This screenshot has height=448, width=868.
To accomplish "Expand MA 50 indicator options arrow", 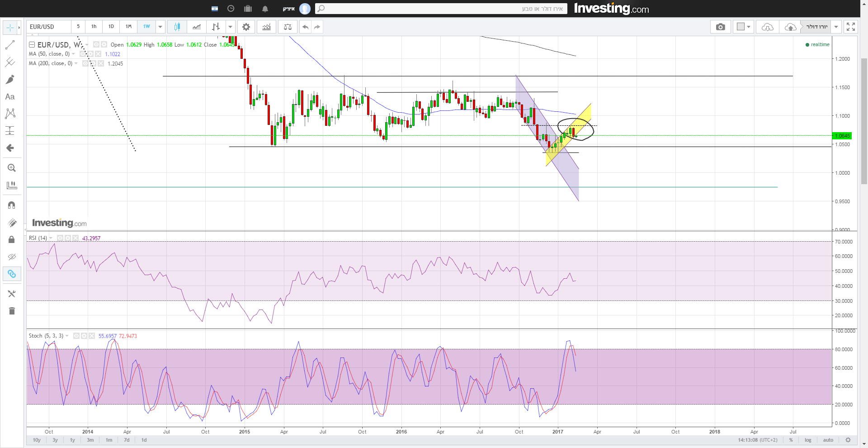I will pos(73,54).
